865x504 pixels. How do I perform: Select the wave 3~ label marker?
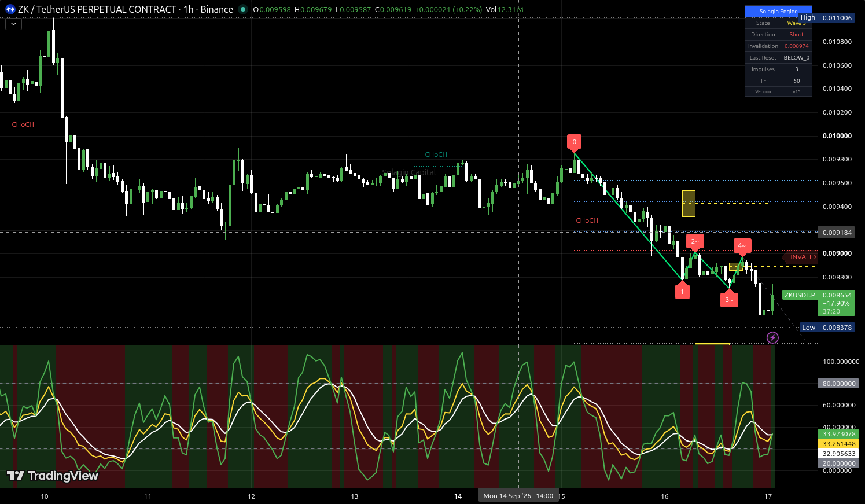pos(729,299)
